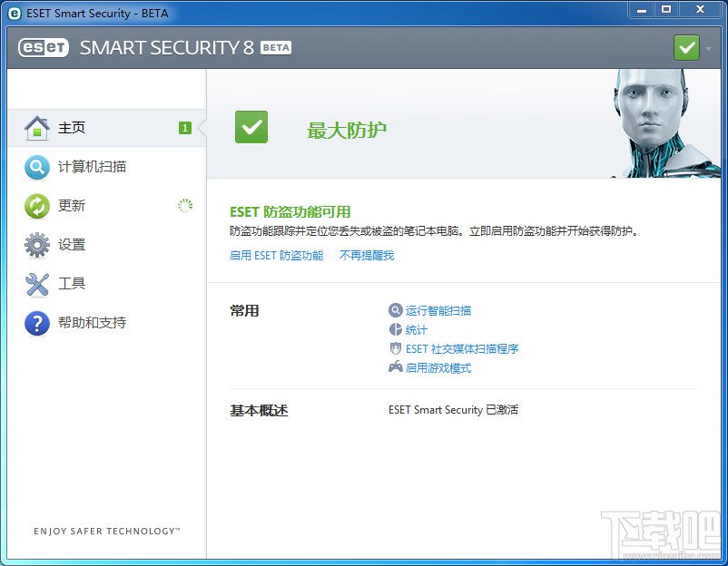Viewport: 728px width, 566px height.
Task: Select the 工具 tools section
Action: click(x=72, y=284)
